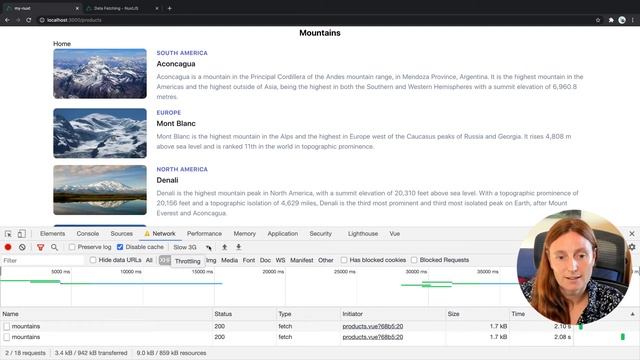Uncheck the Disable cache checkbox

coord(120,247)
